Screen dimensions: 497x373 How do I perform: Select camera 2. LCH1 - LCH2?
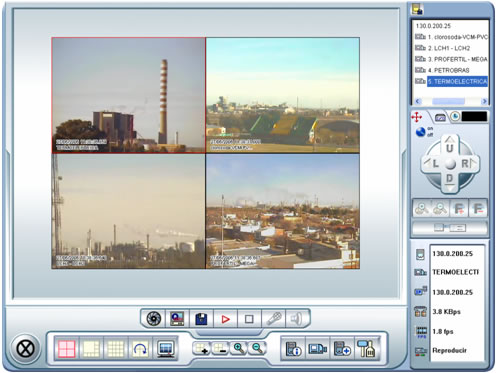coord(443,48)
